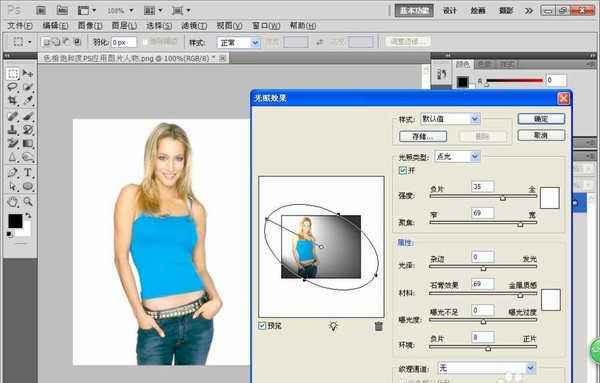This screenshot has height=383, width=600.
Task: Select the Clone Stamp tool
Action: click(13, 130)
